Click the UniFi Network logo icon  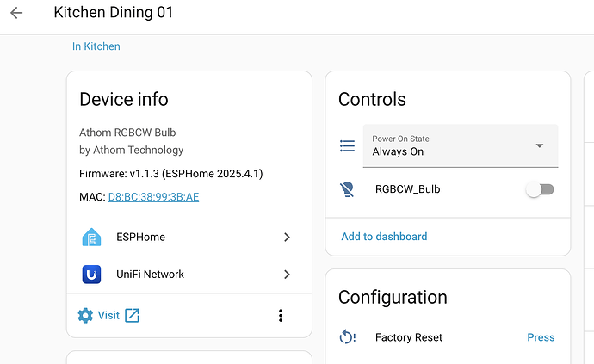[x=91, y=275]
